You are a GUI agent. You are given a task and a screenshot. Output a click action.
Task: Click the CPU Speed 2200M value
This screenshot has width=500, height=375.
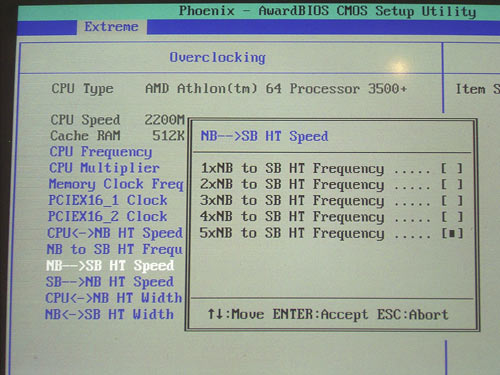[164, 120]
